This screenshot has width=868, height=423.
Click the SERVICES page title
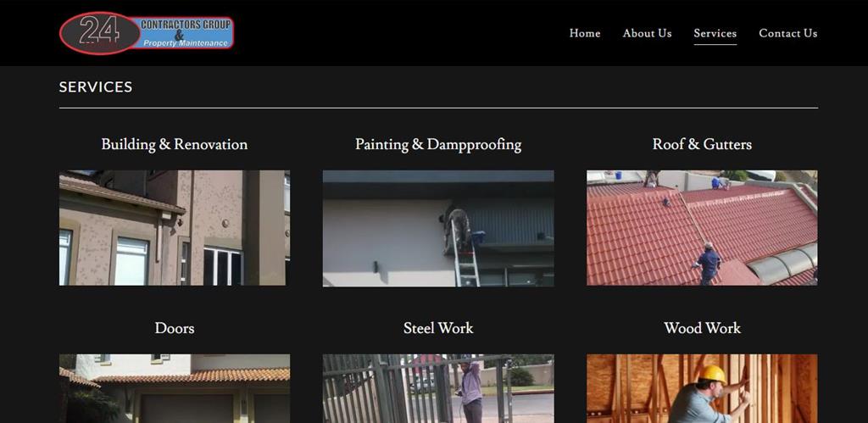point(96,87)
